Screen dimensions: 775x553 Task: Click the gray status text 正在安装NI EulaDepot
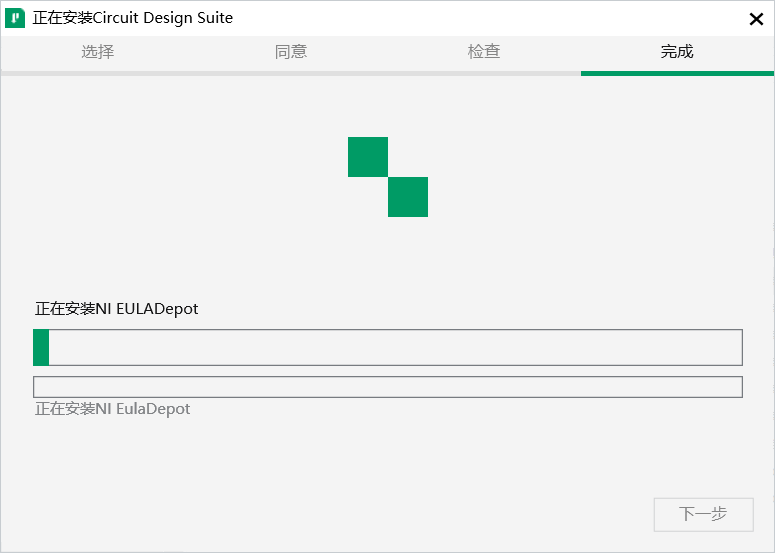pos(113,409)
